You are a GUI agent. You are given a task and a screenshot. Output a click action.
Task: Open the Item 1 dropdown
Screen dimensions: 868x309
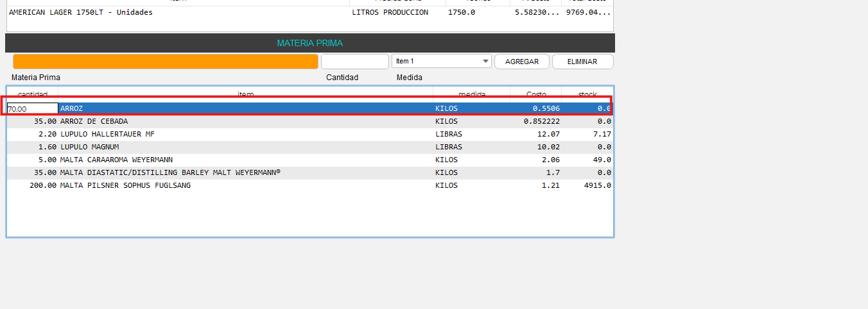click(x=441, y=62)
